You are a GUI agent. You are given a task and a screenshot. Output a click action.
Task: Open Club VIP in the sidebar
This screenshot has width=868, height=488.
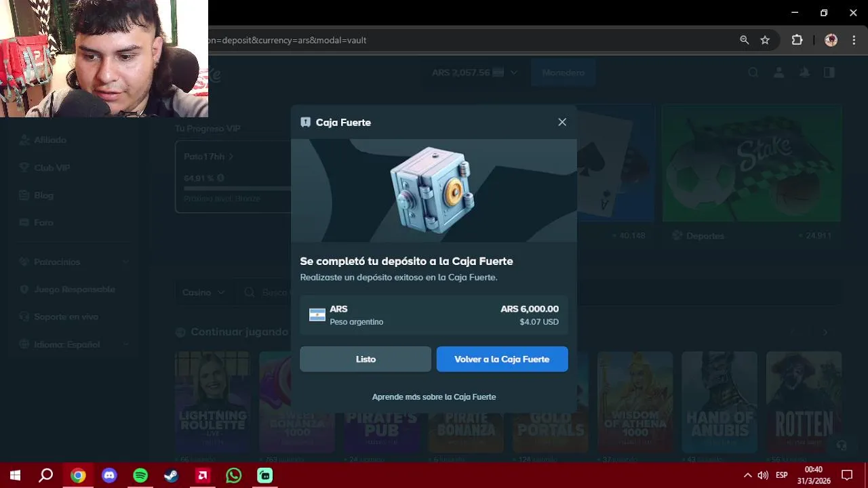tap(52, 167)
